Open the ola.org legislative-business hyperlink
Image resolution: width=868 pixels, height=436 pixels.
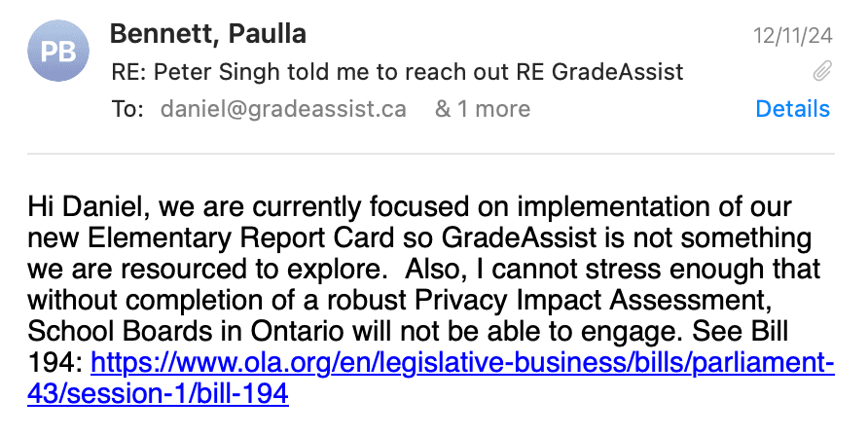(x=462, y=364)
